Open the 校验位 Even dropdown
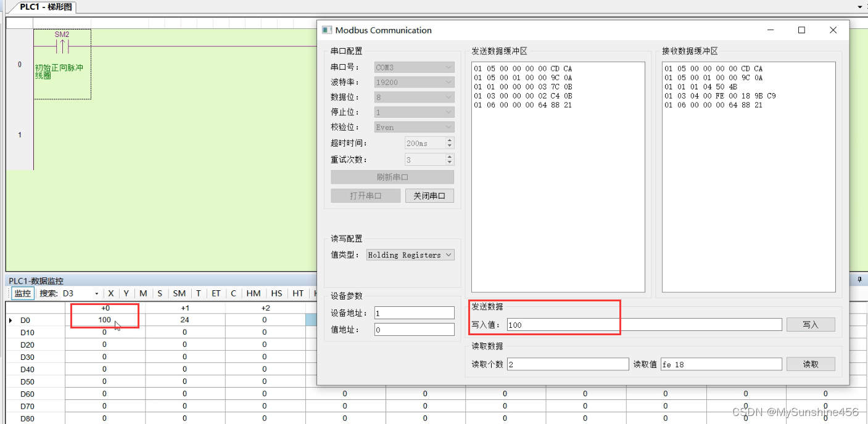The height and width of the screenshot is (424, 868). pyautogui.click(x=414, y=127)
